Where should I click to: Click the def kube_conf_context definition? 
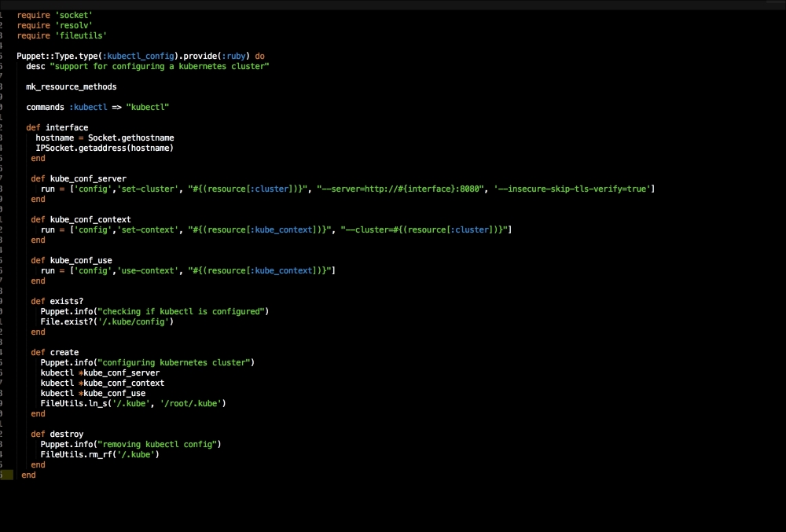pyautogui.click(x=81, y=219)
